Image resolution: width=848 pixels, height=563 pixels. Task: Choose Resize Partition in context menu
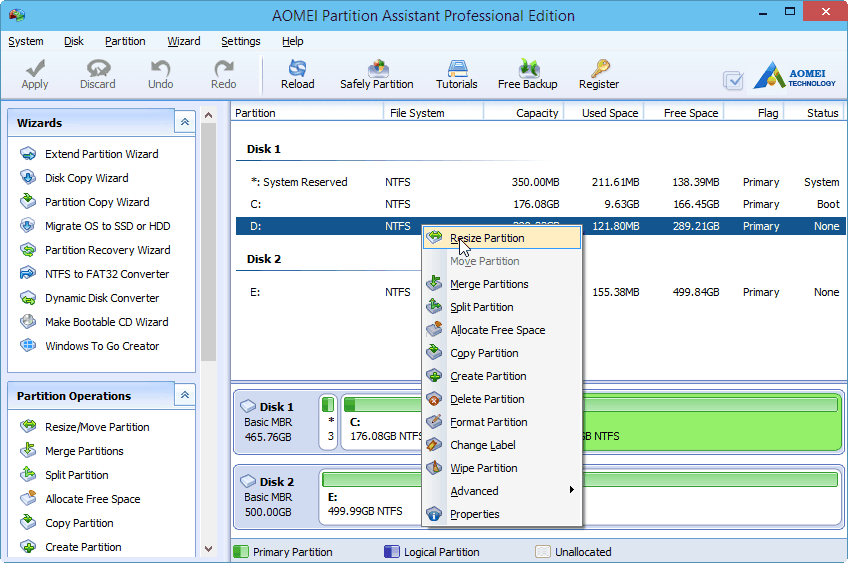tap(487, 238)
